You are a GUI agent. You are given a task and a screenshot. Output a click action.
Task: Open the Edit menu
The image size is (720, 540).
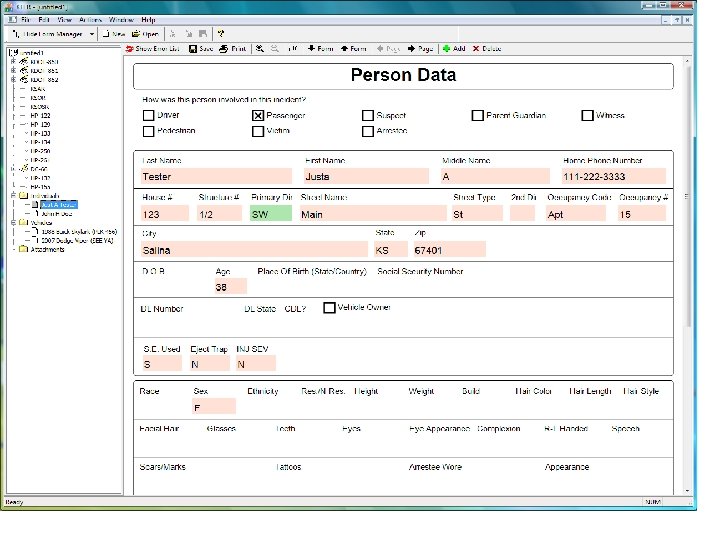click(x=44, y=20)
